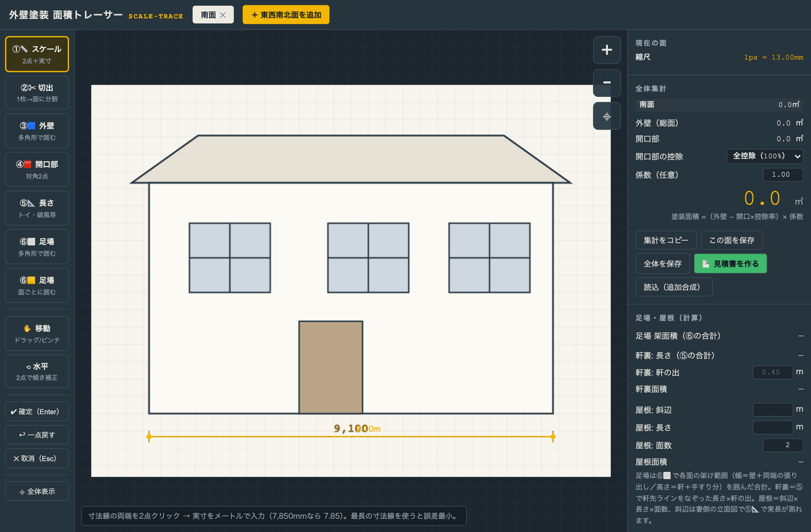Select the 足場 面ごとに囲む tool
811x532 pixels.
pos(37,286)
